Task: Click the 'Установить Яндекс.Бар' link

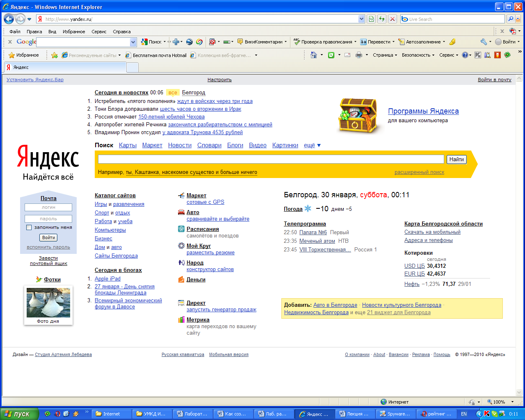Action: [x=35, y=80]
